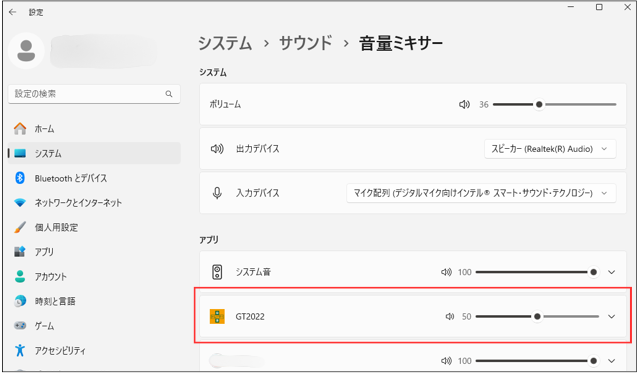The image size is (637, 374).
Task: Open ネットワークとインターネット settings
Action: [x=94, y=203]
